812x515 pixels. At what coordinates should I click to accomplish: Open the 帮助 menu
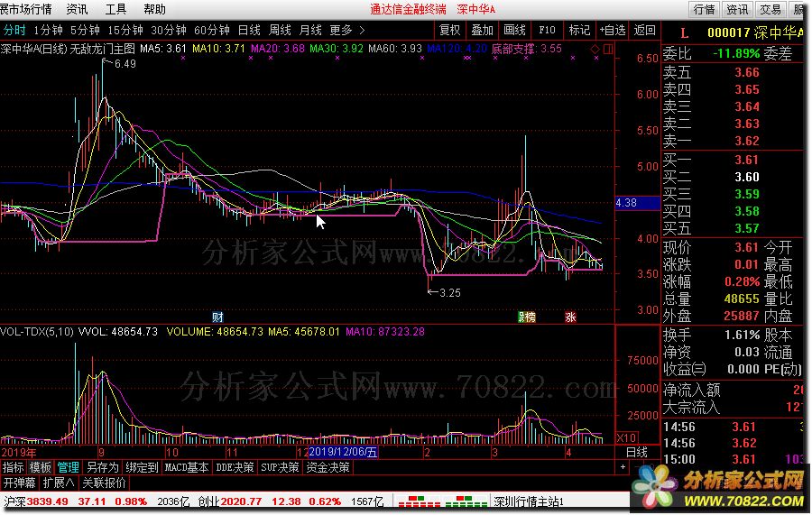[154, 9]
